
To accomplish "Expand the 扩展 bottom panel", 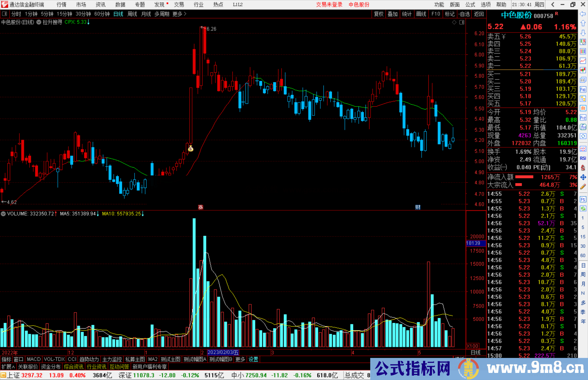I will [x=8, y=367].
